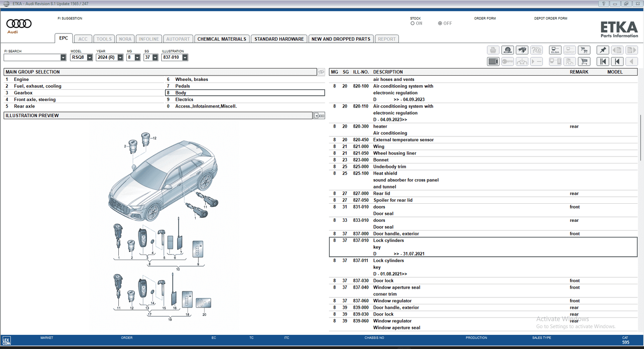Open the ELSA link icon
Screen dimensions: 644x349
coord(555,50)
